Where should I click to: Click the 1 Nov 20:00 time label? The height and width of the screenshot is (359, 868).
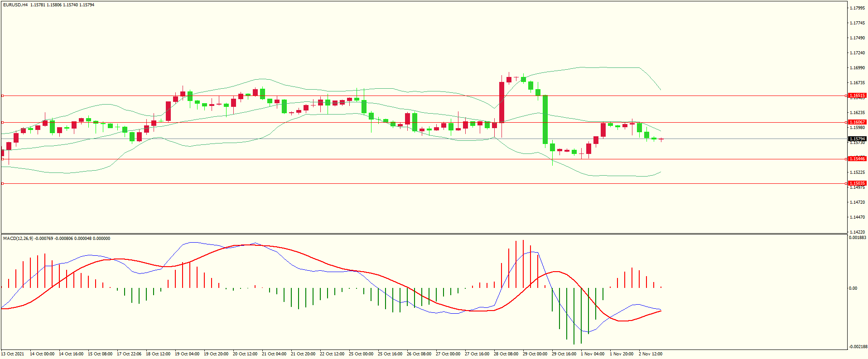click(x=622, y=354)
